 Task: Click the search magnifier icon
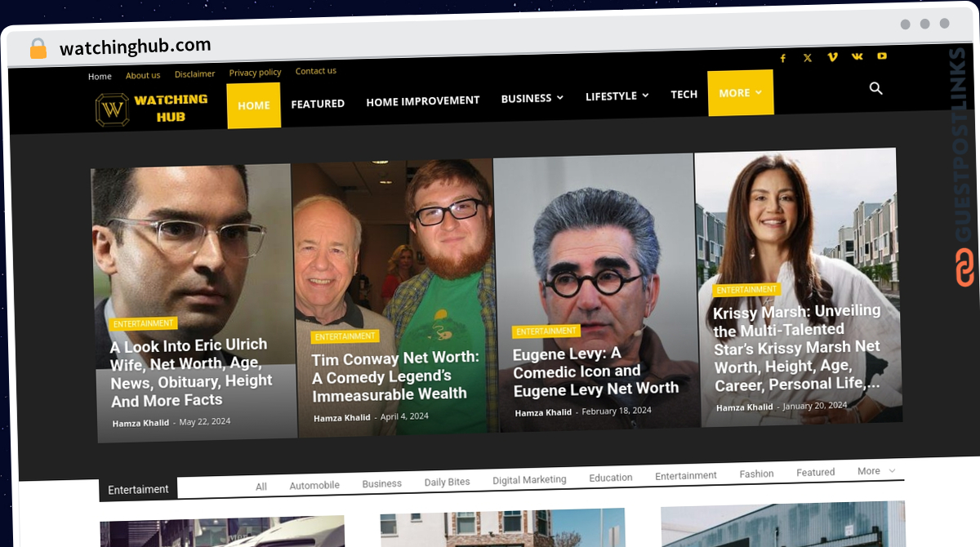(876, 88)
